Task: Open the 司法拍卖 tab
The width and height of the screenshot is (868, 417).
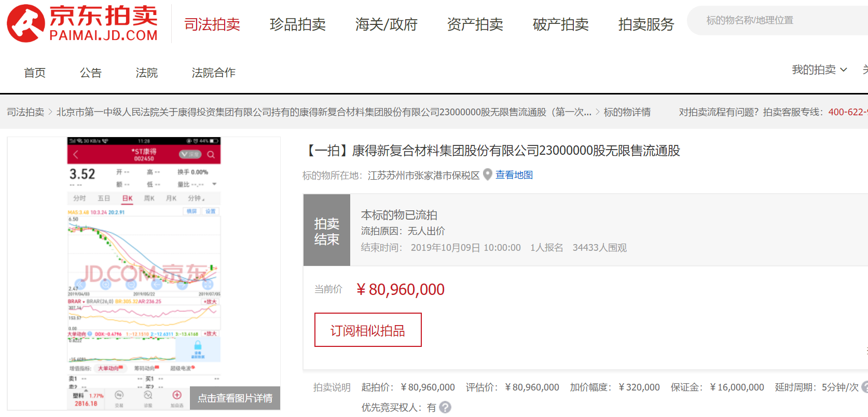Action: point(212,24)
